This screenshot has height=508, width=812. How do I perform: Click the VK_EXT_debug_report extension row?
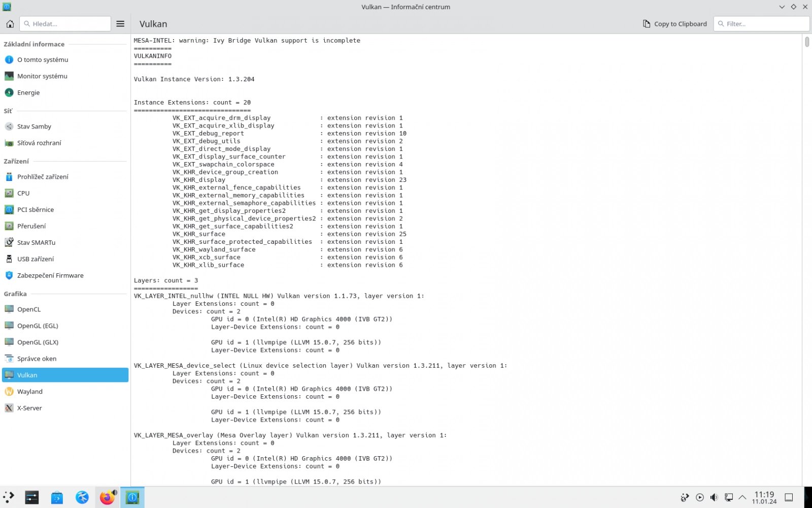coord(289,134)
